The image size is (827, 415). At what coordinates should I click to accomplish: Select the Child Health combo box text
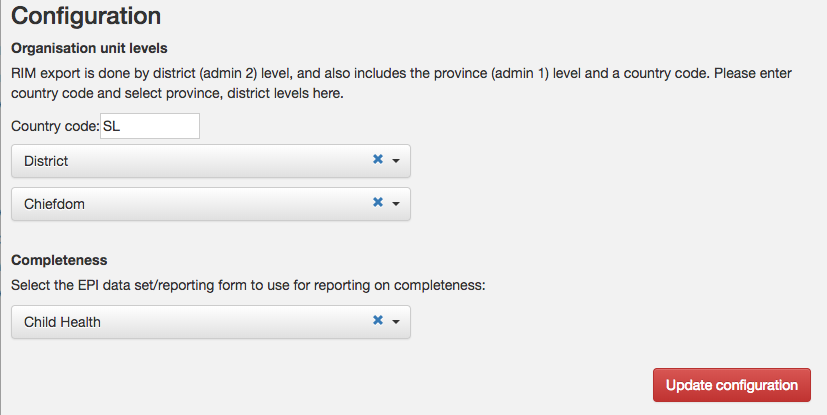pos(62,322)
